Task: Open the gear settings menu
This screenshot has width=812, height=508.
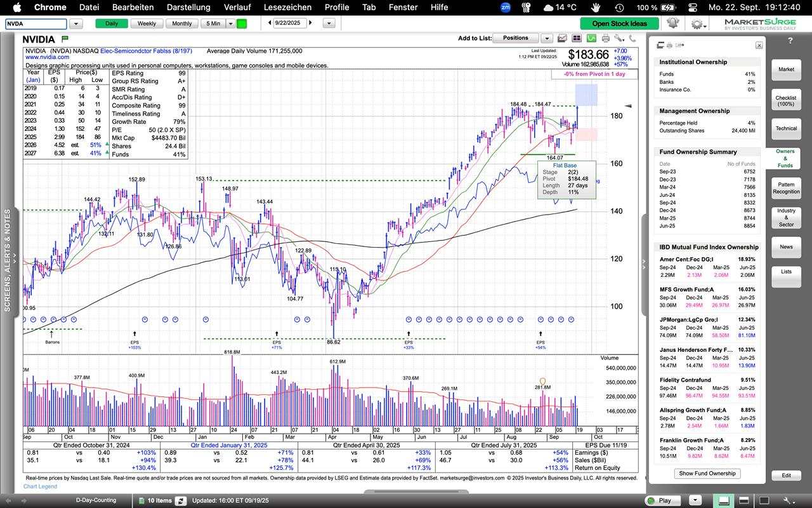Action: click(x=696, y=23)
